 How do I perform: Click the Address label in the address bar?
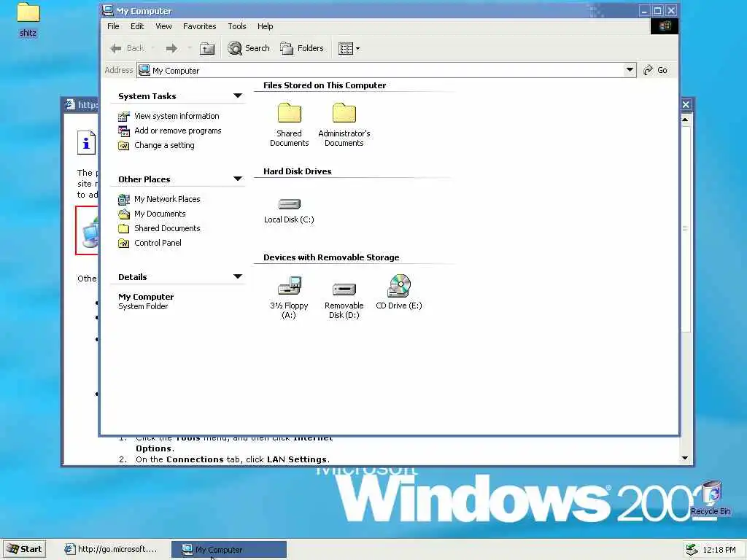[119, 70]
